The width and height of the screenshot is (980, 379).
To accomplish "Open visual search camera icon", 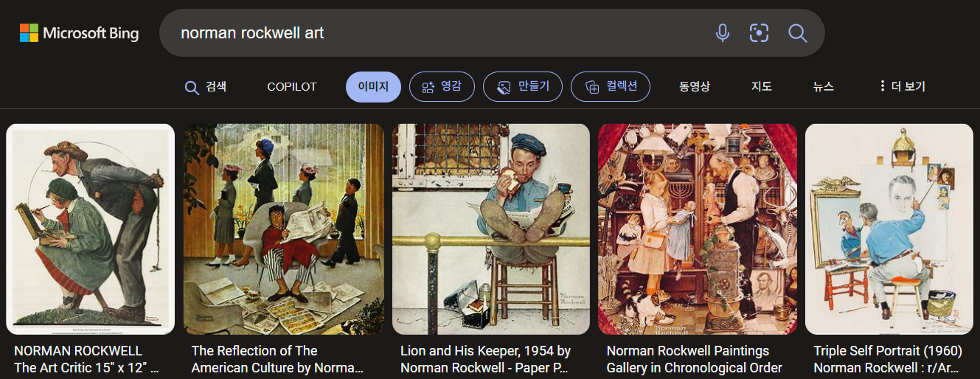I will [x=759, y=32].
